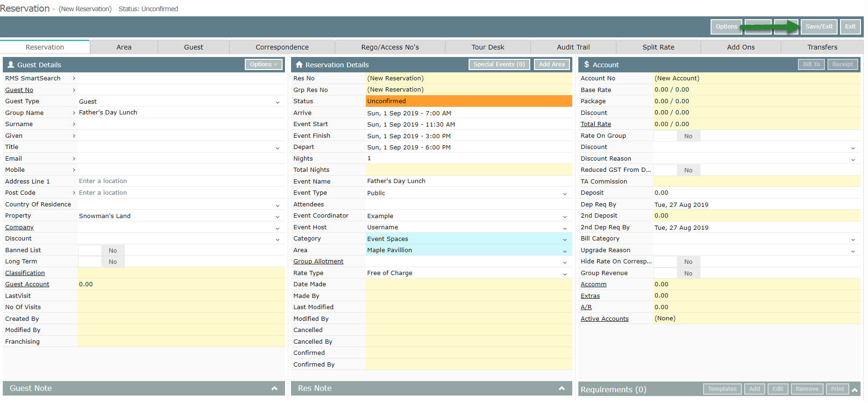Switch to the Split Rate tab
The image size is (868, 403).
658,47
